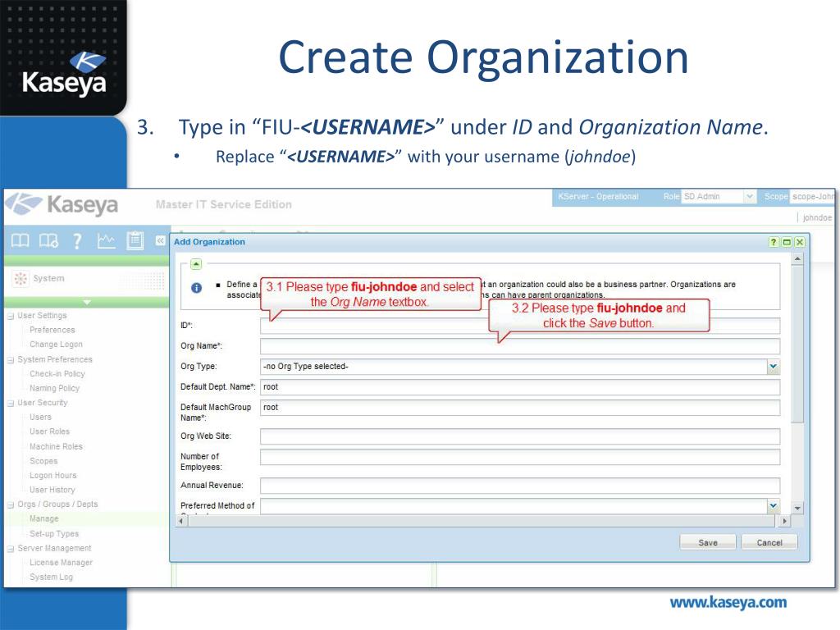This screenshot has width=840, height=630.
Task: Open Change Logon in sidebar
Action: (56, 345)
